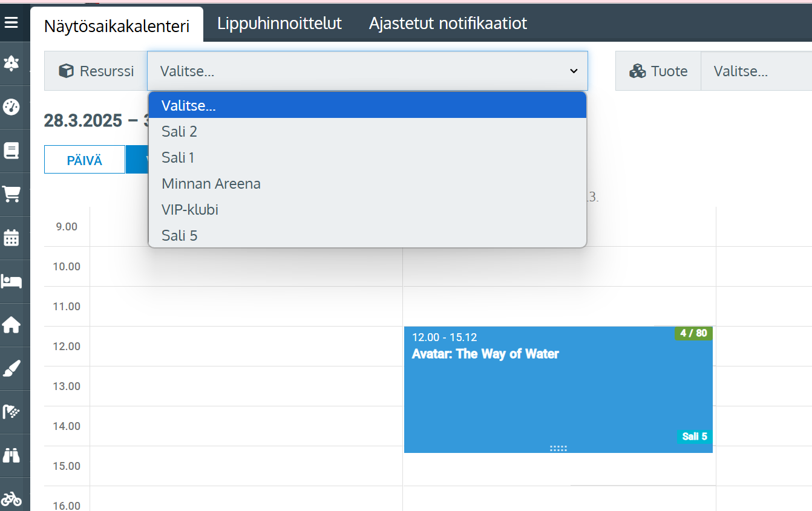Open the shopping cart icon

(11, 194)
